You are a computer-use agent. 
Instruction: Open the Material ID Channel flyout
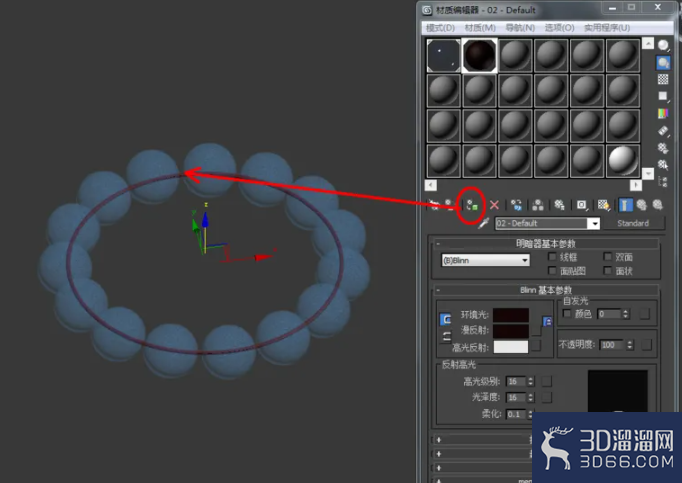tap(582, 205)
